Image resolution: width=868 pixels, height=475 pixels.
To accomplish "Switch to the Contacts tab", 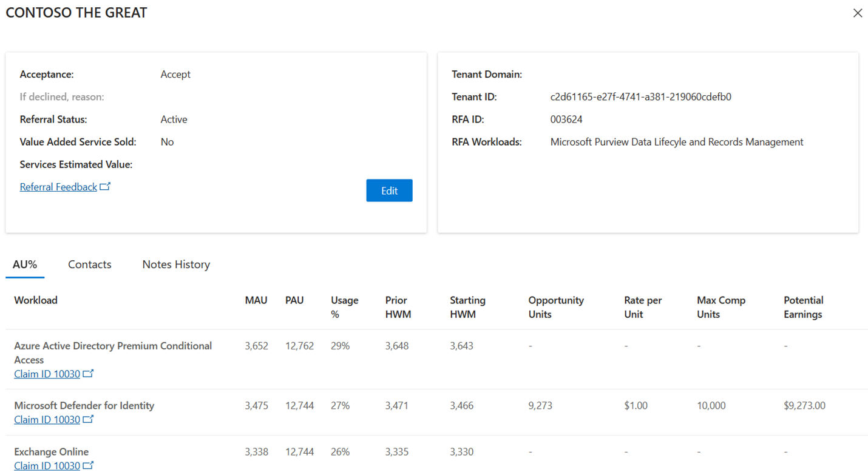I will [90, 264].
